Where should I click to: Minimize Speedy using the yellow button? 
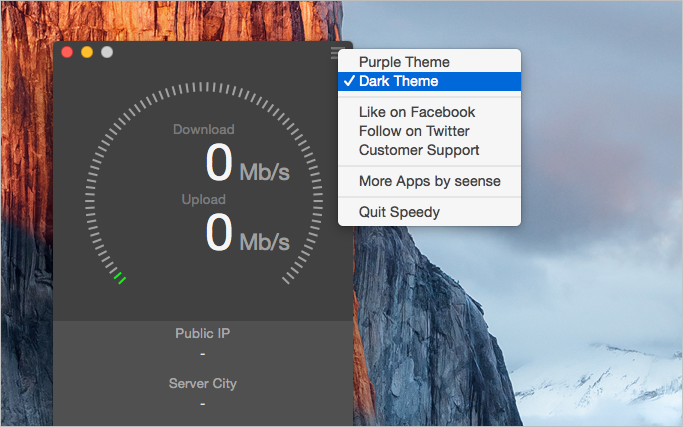[87, 52]
